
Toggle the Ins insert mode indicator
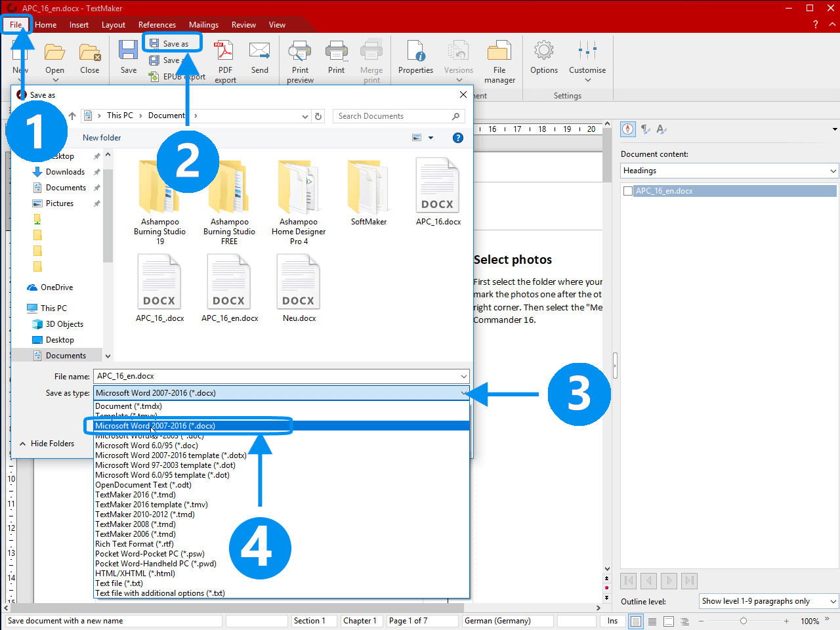tap(612, 621)
